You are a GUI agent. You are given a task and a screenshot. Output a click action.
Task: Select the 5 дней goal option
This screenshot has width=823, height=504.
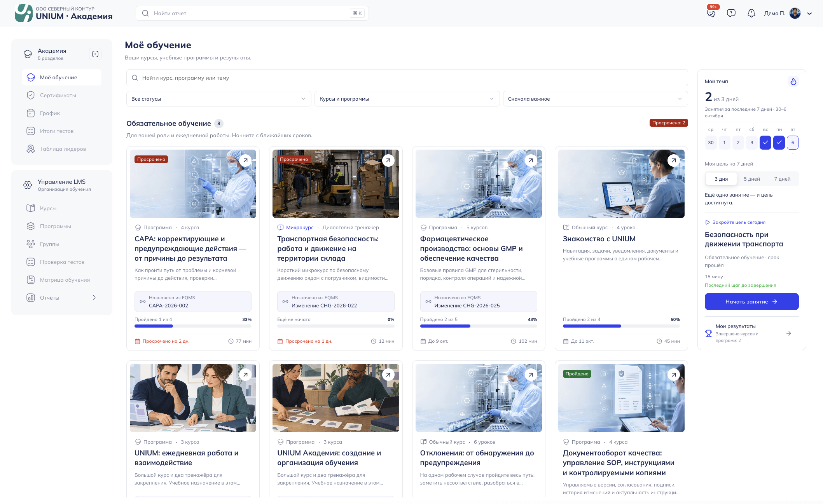[752, 179]
